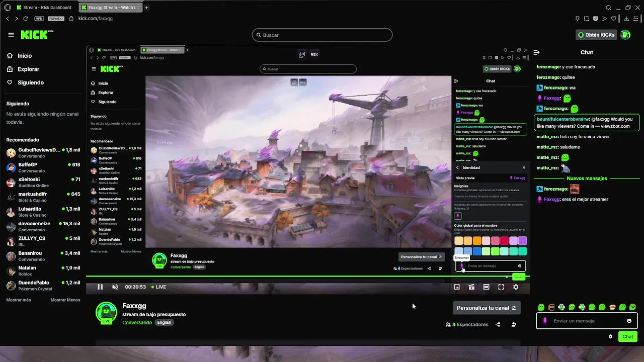Open the user avatar menu
This screenshot has height=362, width=644.
(x=625, y=35)
